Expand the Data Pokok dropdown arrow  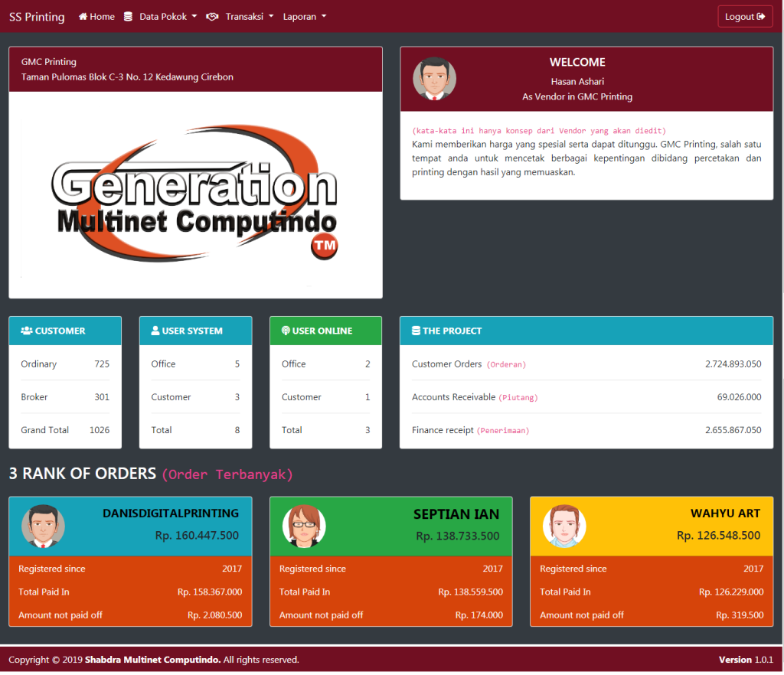[194, 17]
